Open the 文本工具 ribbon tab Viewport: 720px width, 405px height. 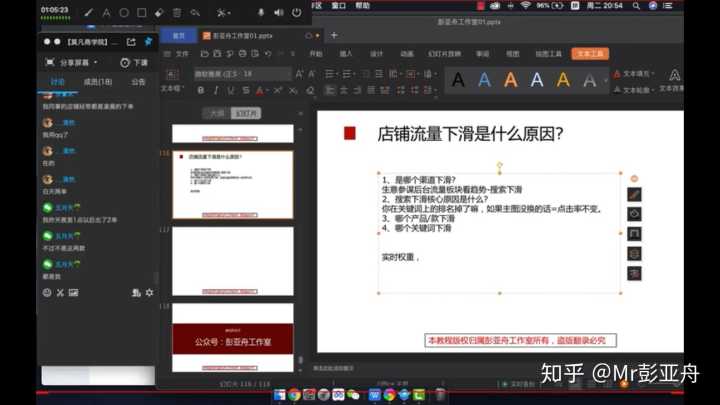pyautogui.click(x=590, y=53)
